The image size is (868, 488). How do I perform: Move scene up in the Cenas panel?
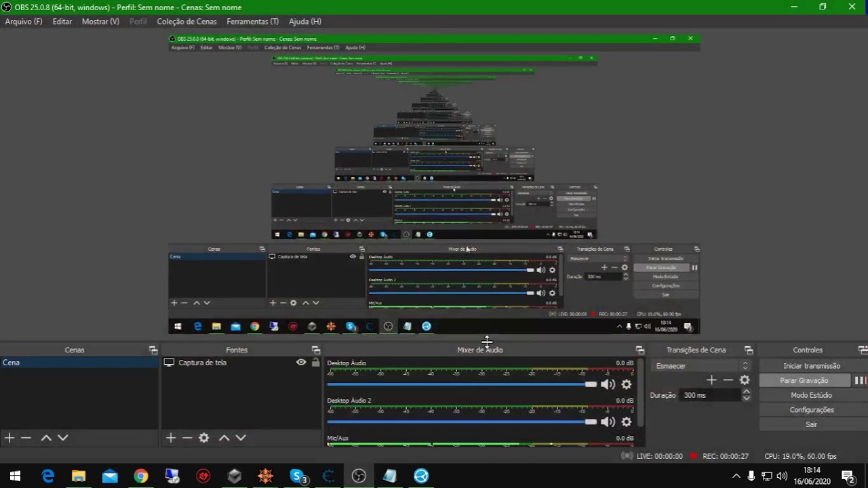click(46, 438)
